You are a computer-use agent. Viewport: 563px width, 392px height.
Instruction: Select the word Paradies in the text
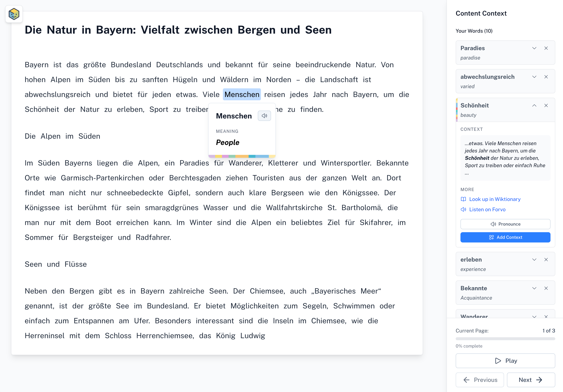(x=194, y=163)
